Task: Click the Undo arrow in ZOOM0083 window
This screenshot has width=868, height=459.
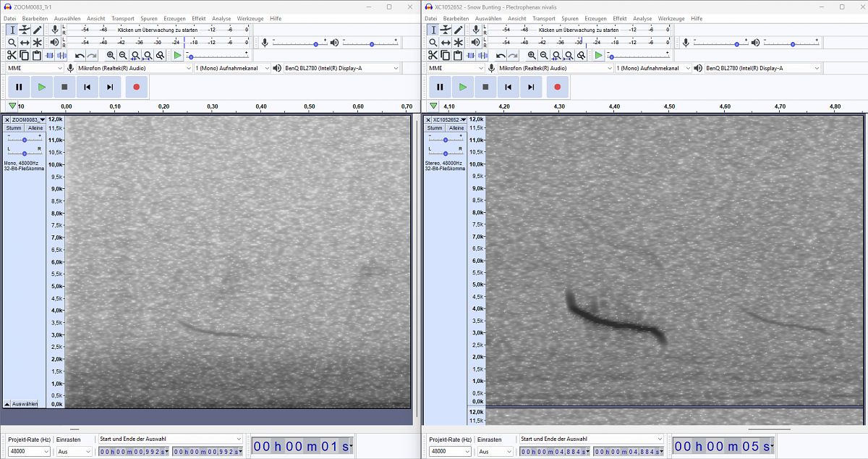Action: point(79,55)
